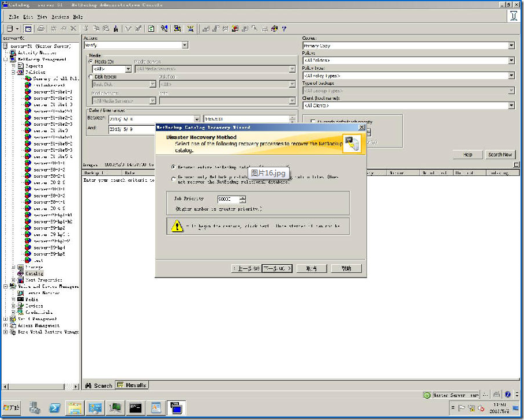Click the Reports node icon
Screen dimensions: 524x420
click(21, 66)
